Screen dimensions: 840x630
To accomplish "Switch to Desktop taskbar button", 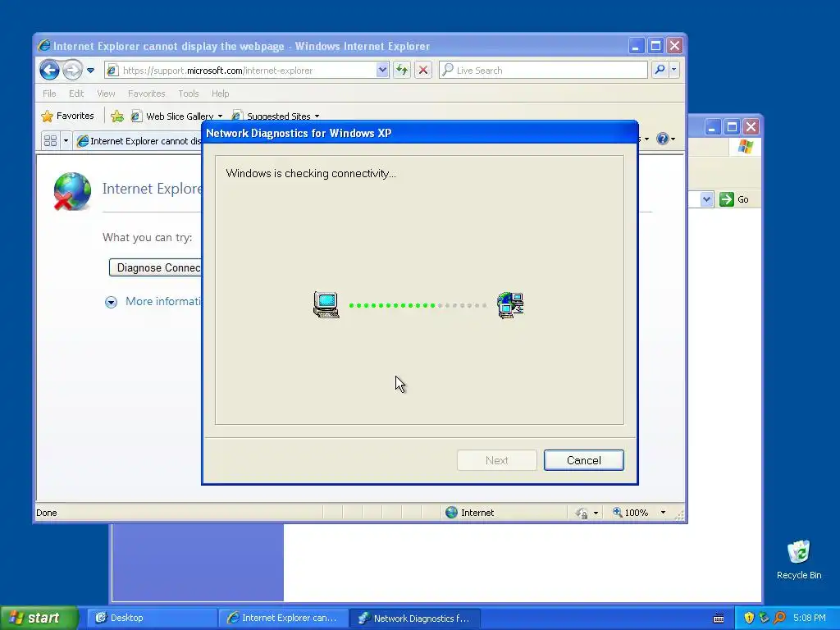I will (151, 618).
